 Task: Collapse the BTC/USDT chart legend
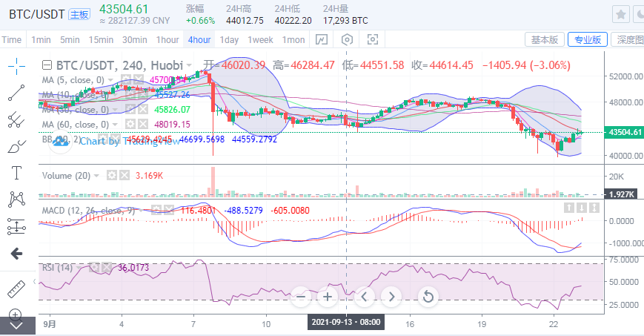coord(47,65)
